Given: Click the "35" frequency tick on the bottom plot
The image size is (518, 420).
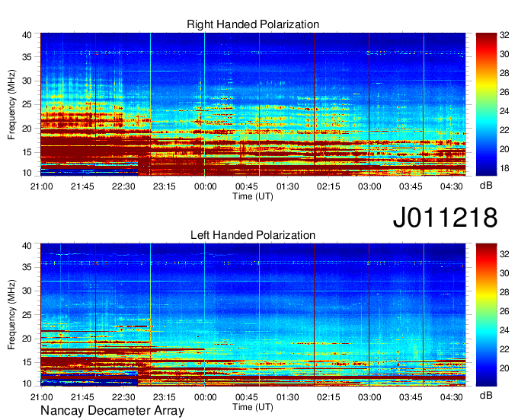Looking at the screenshot, I should click(27, 267).
